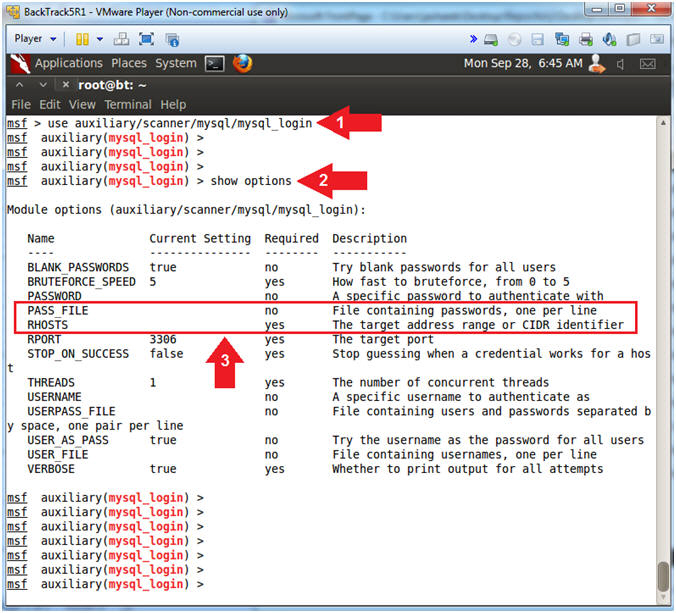Screen dimensions: 676x613
Task: Click the VERBOSE option name
Action: 51,469
